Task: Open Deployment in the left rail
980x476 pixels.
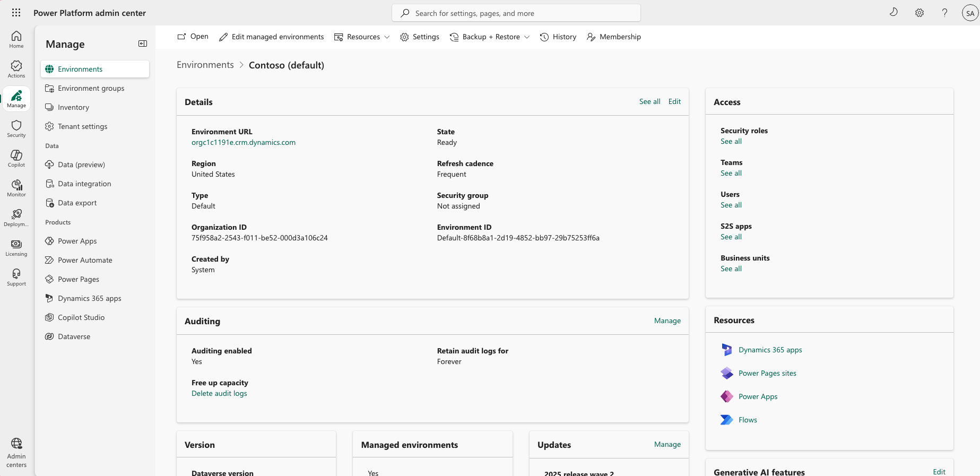Action: point(16,218)
